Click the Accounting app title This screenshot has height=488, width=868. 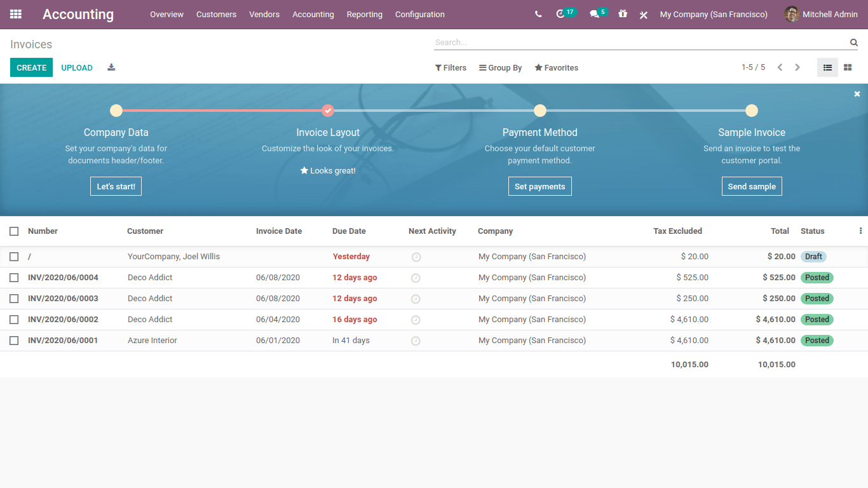78,14
